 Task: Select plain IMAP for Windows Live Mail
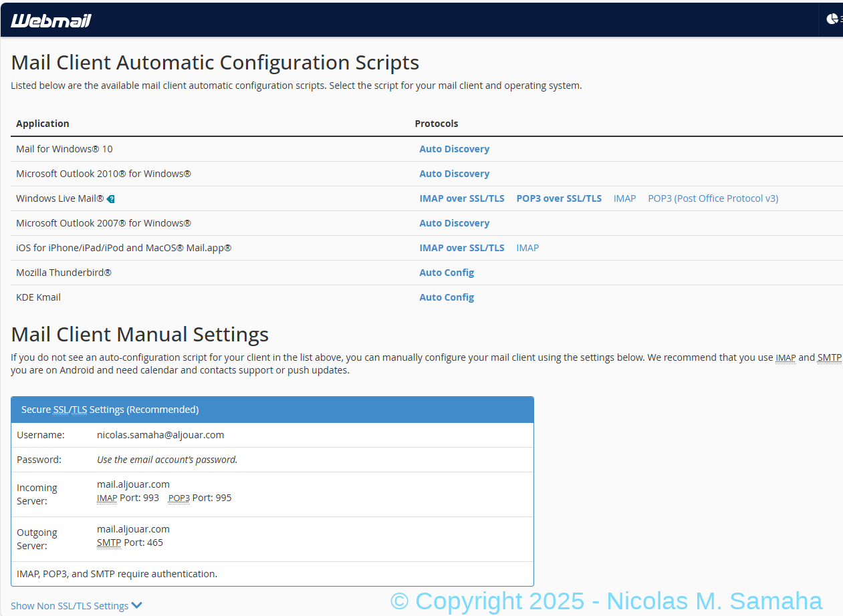(624, 198)
